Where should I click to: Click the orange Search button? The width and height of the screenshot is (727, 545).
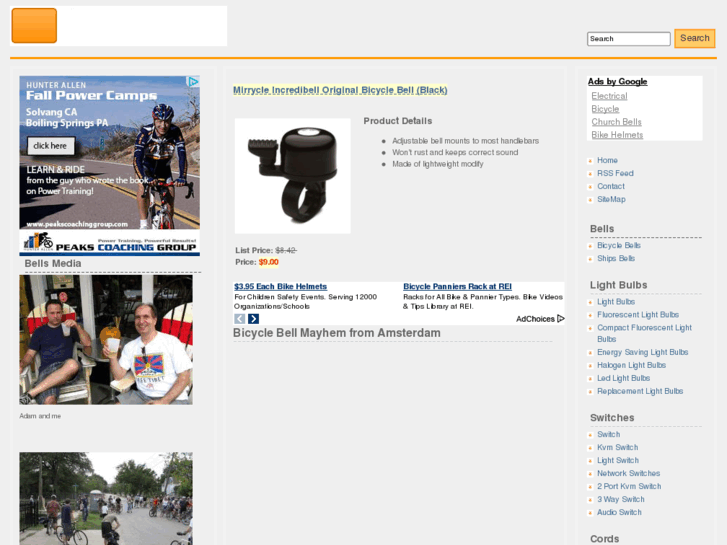(695, 38)
